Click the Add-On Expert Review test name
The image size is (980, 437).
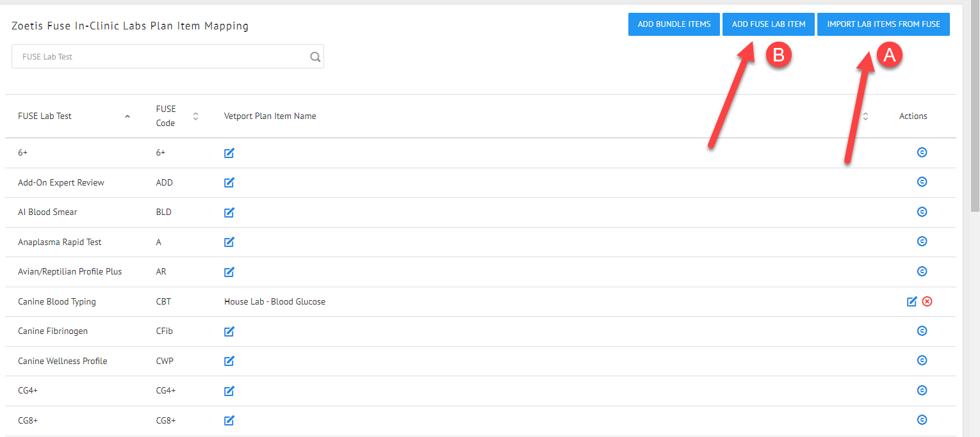(61, 182)
